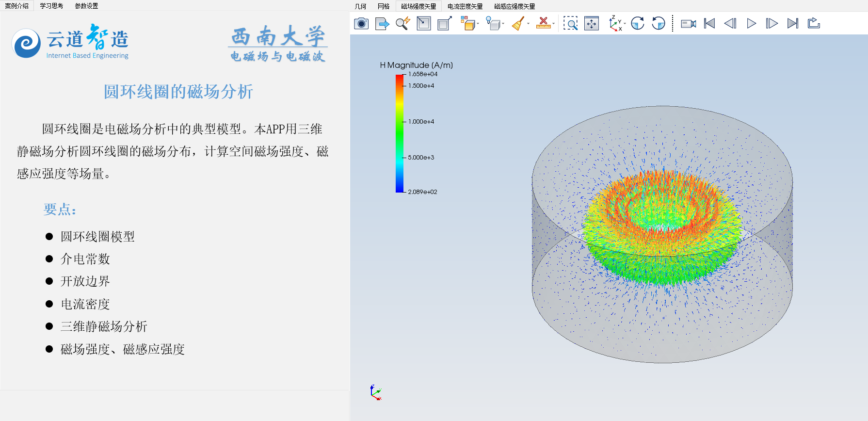The width and height of the screenshot is (868, 421).
Task: Rotate view counterclockwise icon
Action: point(659,23)
